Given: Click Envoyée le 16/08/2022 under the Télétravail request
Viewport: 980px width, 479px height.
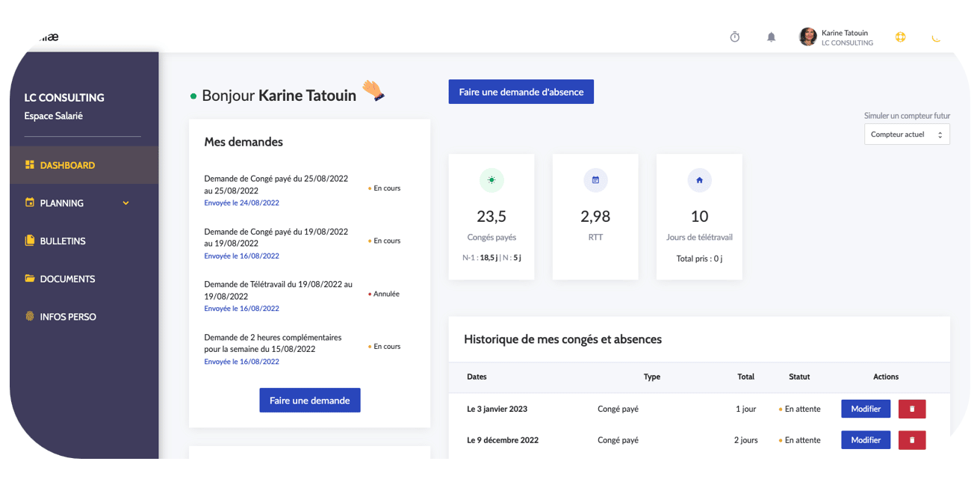Looking at the screenshot, I should click(241, 309).
